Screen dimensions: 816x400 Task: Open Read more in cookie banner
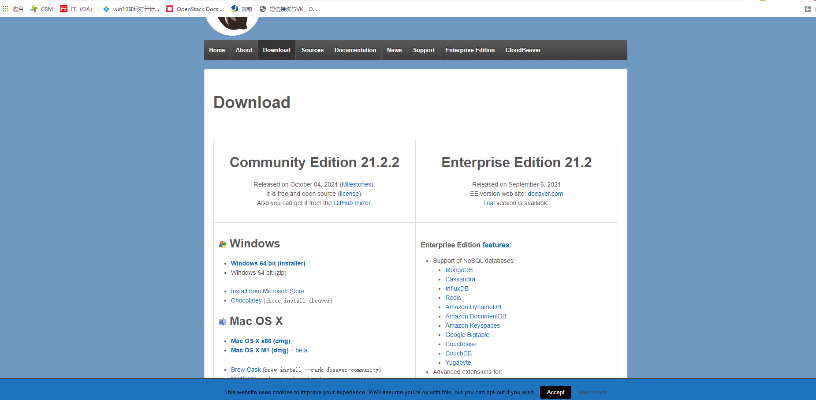[x=591, y=392]
